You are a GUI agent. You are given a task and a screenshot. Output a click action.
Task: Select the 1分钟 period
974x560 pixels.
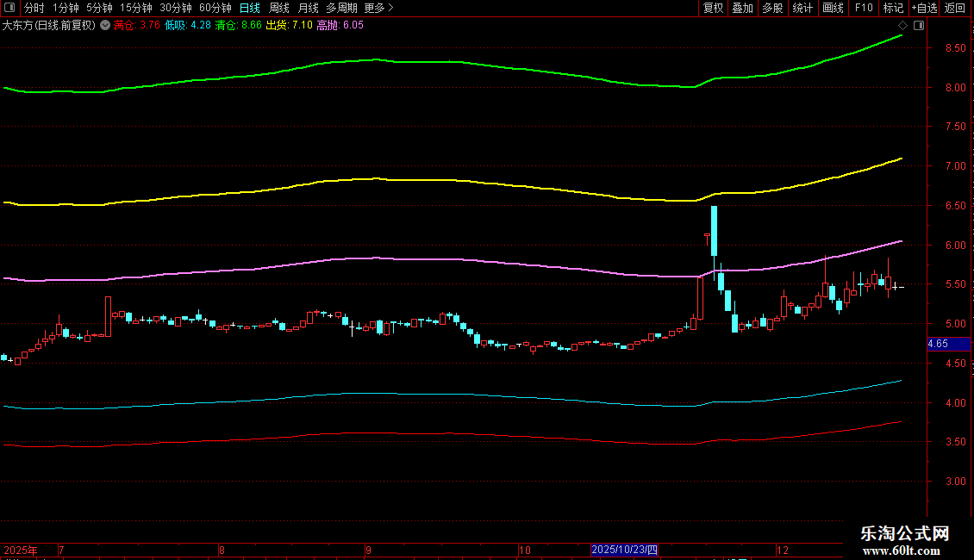tap(66, 8)
